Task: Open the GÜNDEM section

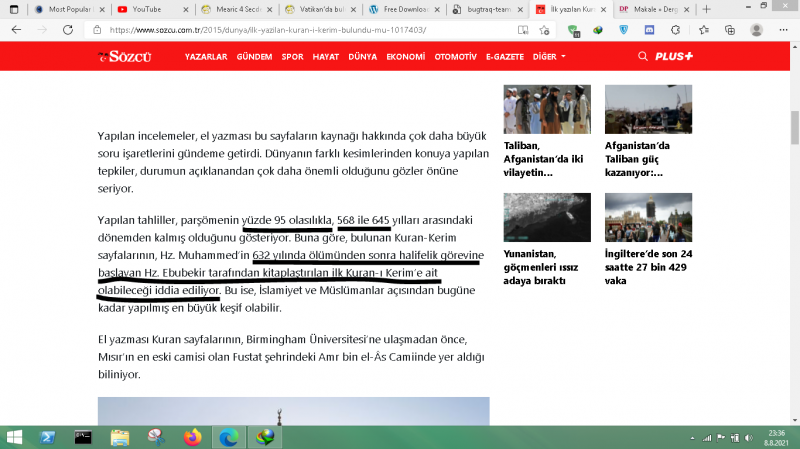Action: tap(254, 57)
